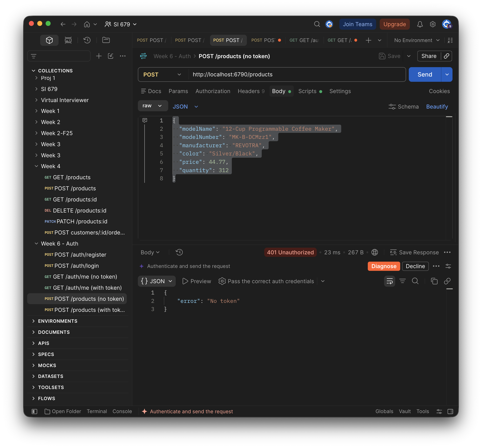The height and width of the screenshot is (448, 482).
Task: Open the Files folder icon in sidebar
Action: 106,40
